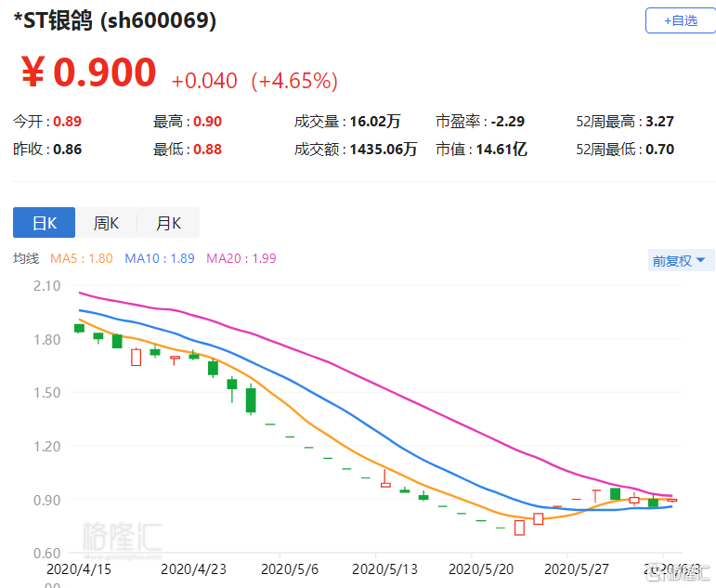
Task: Click the (+4.65%) percent change
Action: pos(294,81)
